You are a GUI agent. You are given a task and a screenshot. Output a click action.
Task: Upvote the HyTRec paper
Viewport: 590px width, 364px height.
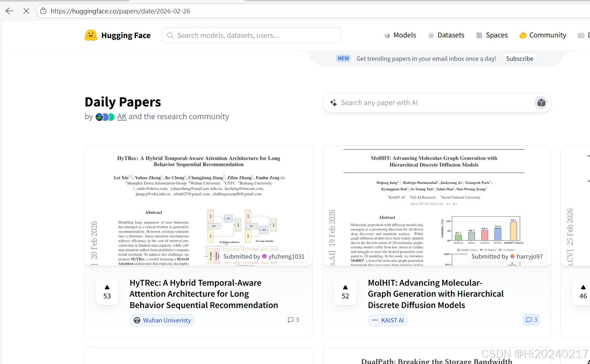(107, 292)
